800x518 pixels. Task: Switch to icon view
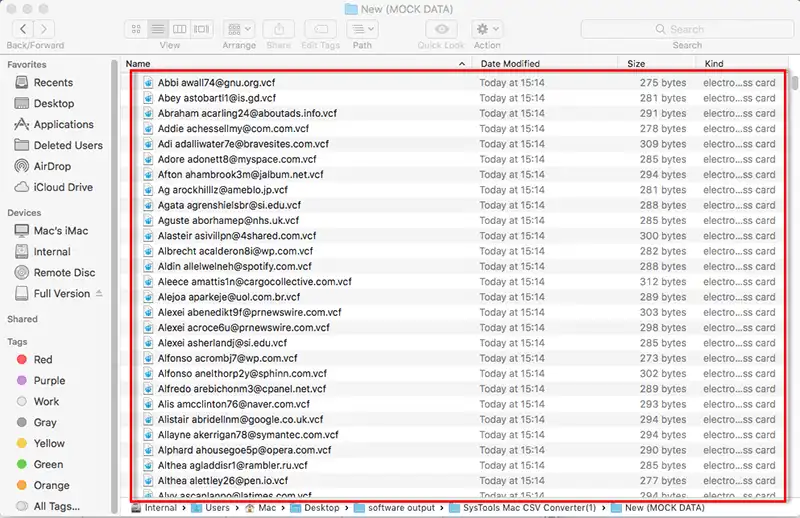(136, 29)
